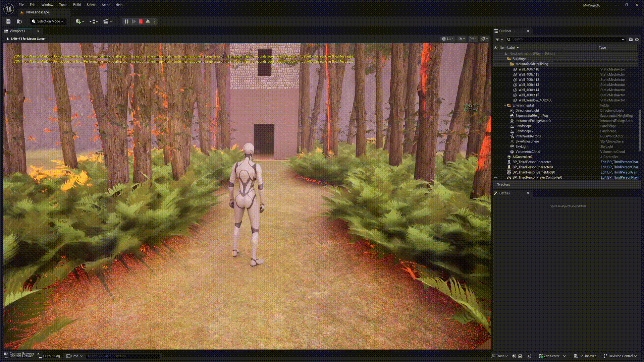The height and width of the screenshot is (362, 644).
Task: Open the Window menu
Action: (47, 5)
